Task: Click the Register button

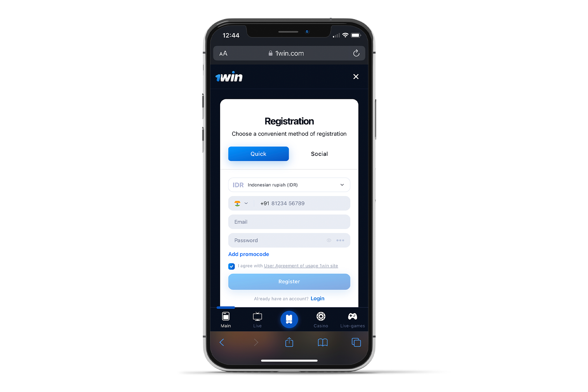Action: pyautogui.click(x=289, y=282)
